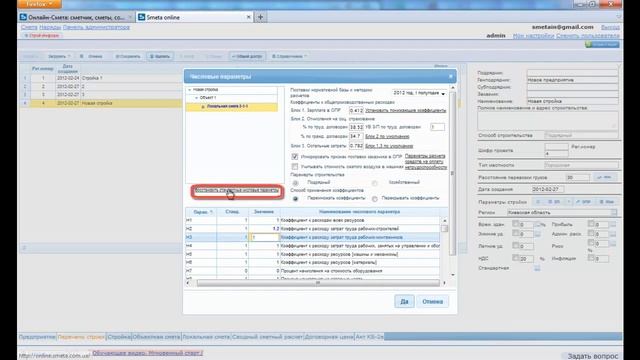This screenshot has height=360, width=640.
Task: Select the Новая стройка row in list
Action: (101, 103)
